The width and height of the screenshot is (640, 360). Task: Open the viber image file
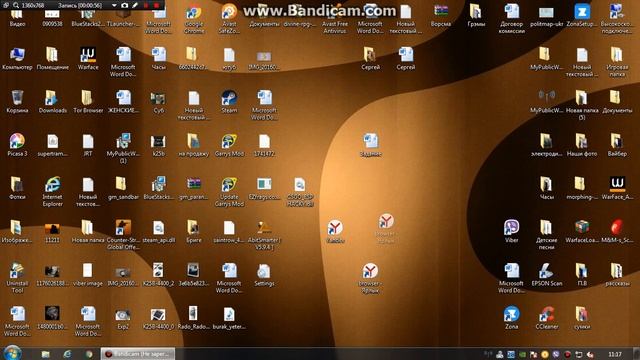pos(88,274)
